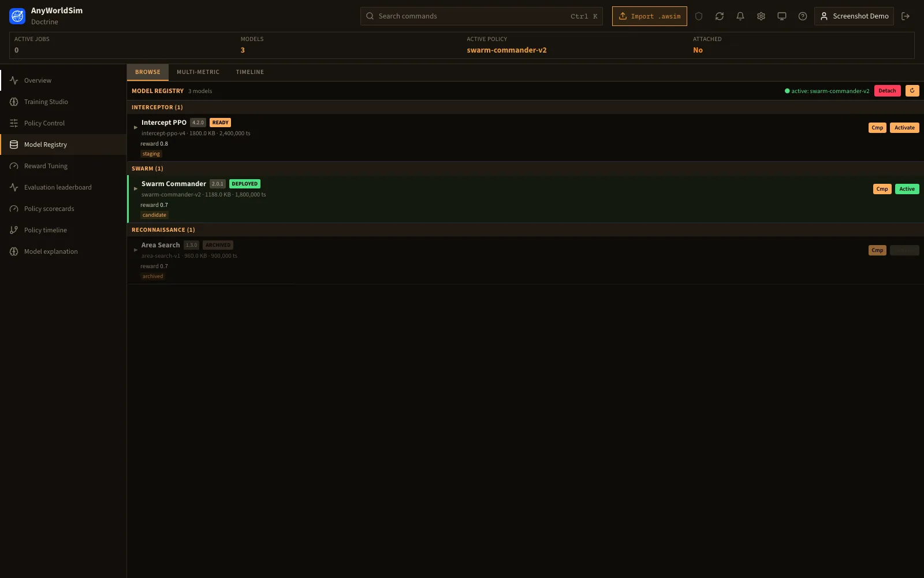The image size is (924, 578).
Task: Click the Model explanation brain icon
Action: click(14, 251)
